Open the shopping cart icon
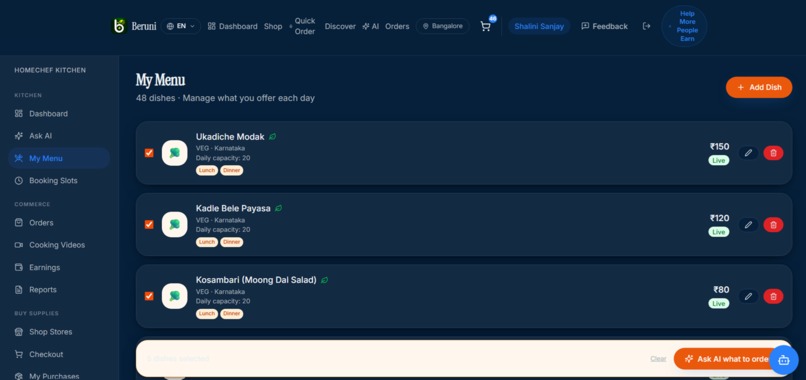 [485, 26]
